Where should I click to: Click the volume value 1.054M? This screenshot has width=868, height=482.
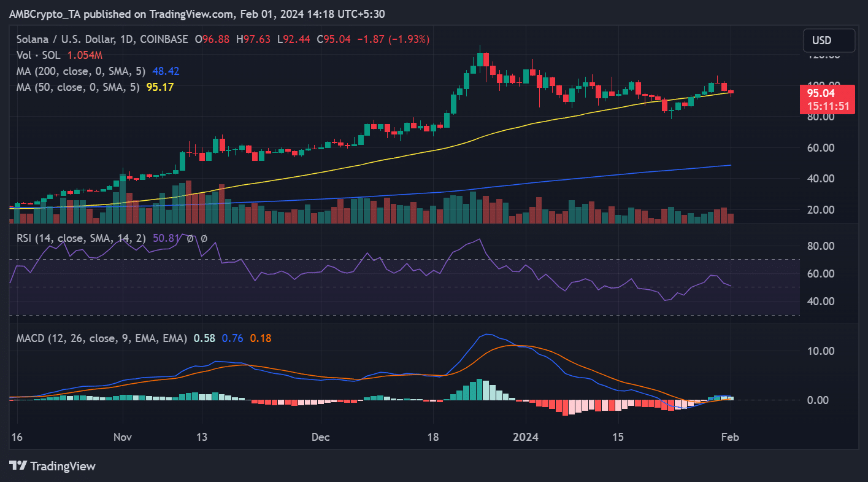[85, 55]
